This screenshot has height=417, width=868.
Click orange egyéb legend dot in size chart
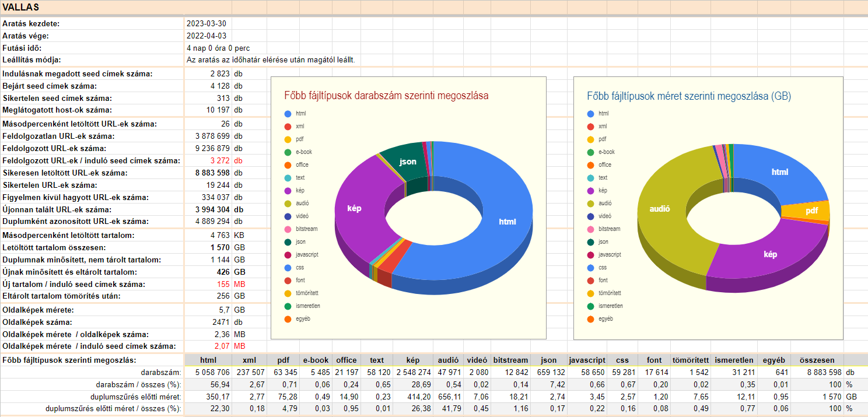tap(591, 319)
